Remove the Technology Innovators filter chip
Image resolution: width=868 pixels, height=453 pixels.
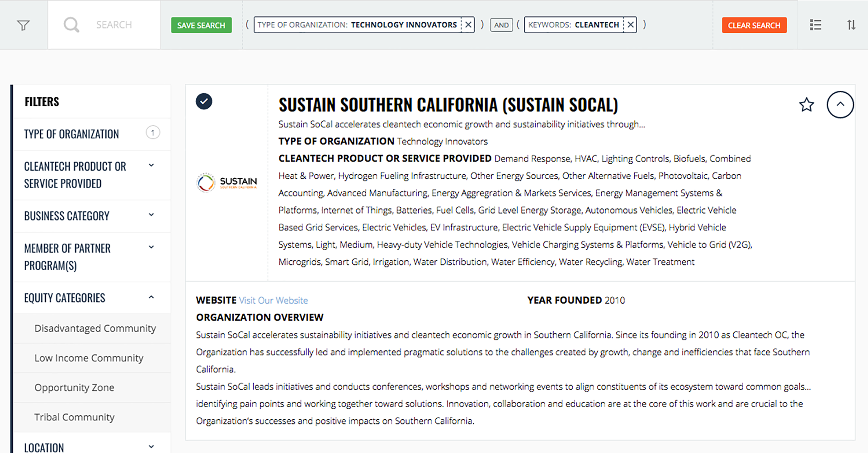pos(468,25)
